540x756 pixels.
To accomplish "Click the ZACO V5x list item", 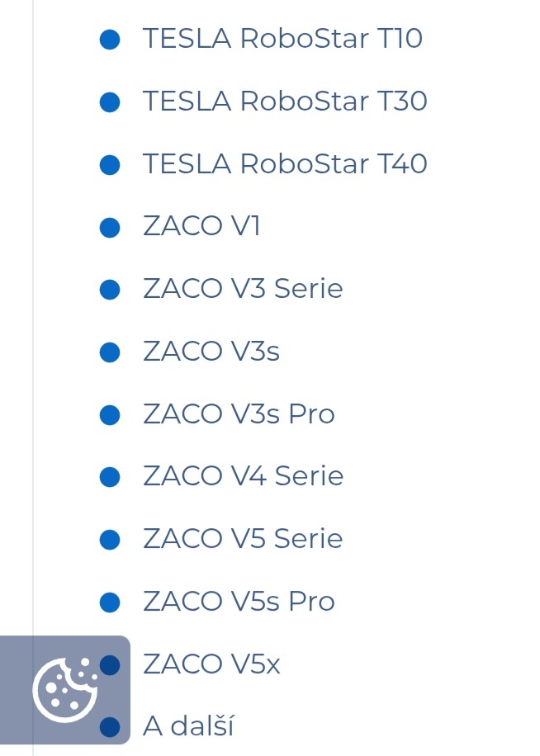I will 211,664.
